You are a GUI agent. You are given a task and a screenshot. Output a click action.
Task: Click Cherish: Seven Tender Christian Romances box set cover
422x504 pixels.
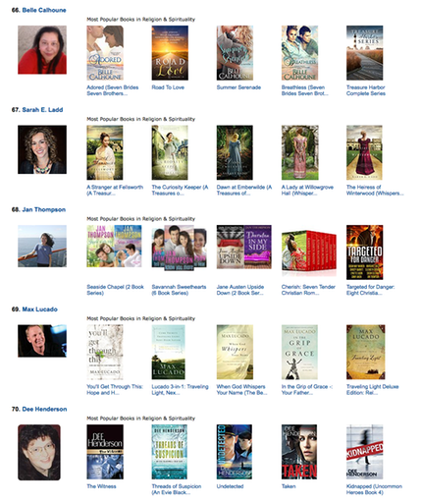click(309, 252)
